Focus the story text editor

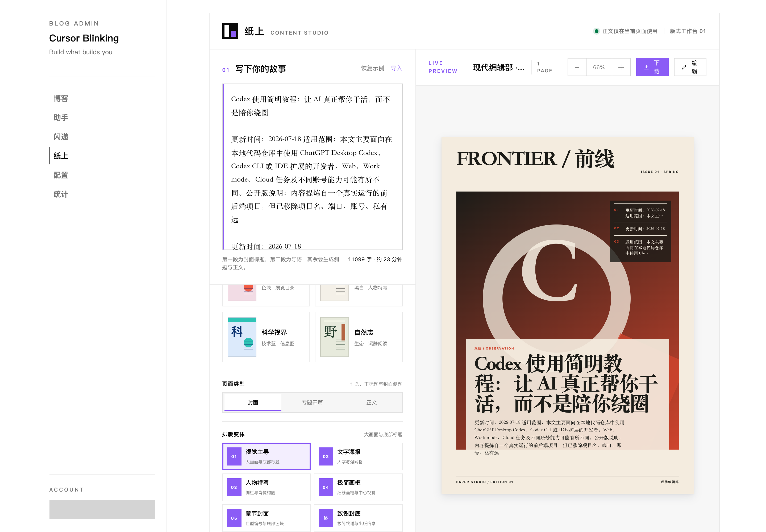coord(312,167)
